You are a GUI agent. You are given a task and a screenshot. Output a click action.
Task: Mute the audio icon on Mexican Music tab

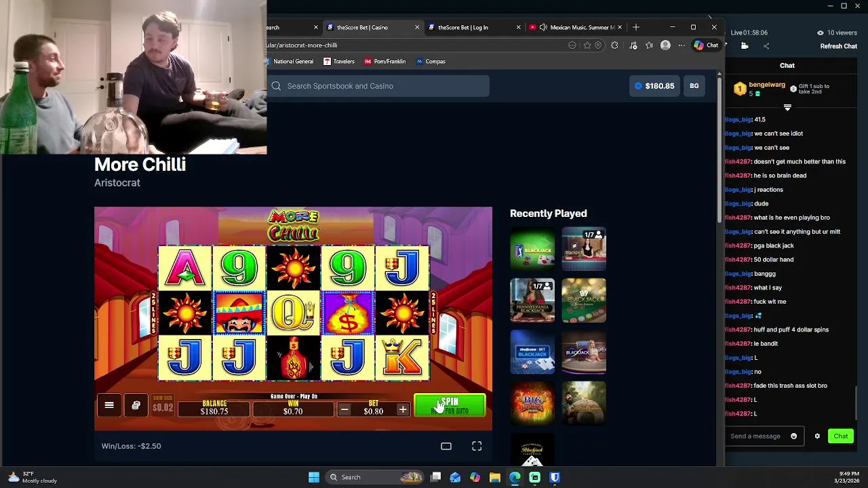(x=543, y=27)
